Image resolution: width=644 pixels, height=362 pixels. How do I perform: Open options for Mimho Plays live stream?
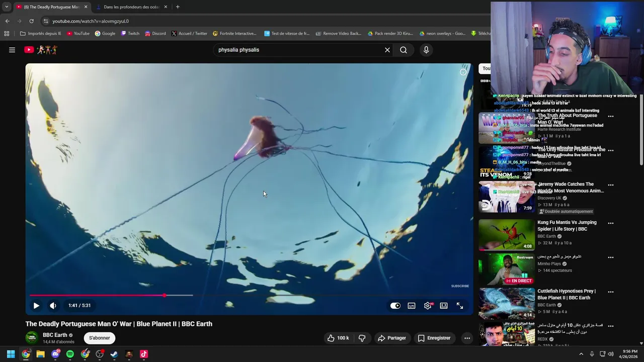click(611, 257)
